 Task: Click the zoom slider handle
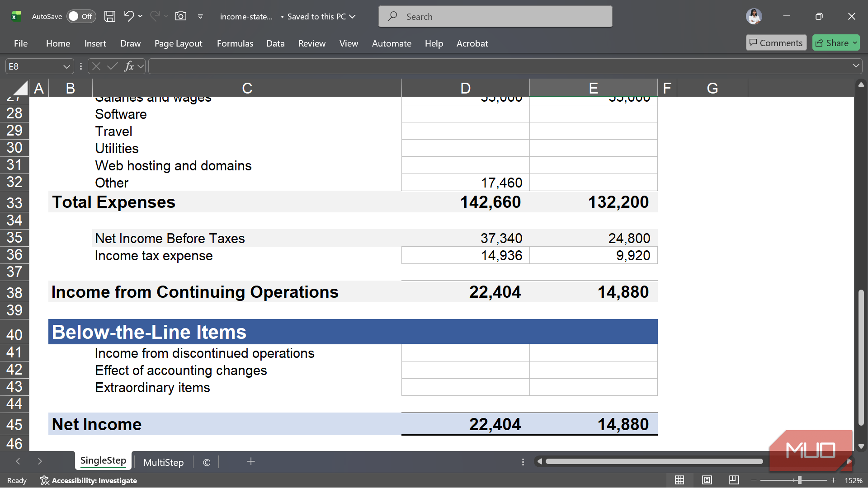pyautogui.click(x=799, y=480)
